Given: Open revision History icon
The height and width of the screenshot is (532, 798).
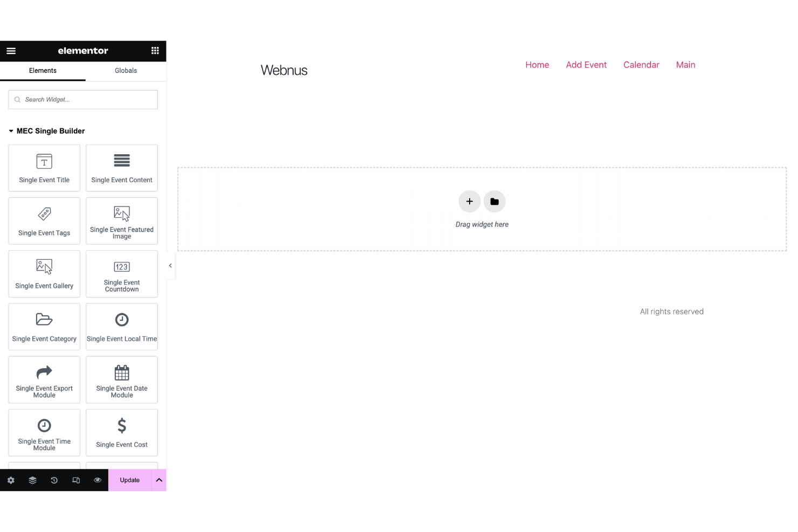Looking at the screenshot, I should (54, 480).
